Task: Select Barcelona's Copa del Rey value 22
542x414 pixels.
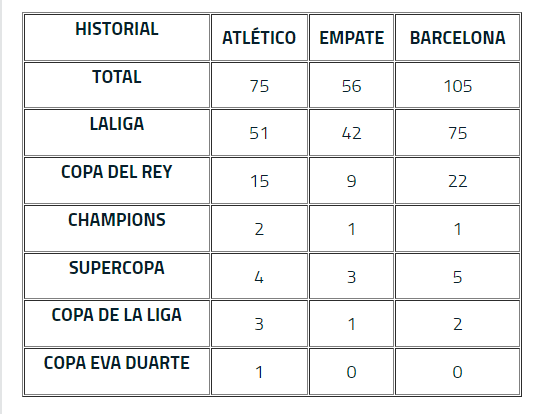Action: coord(458,181)
